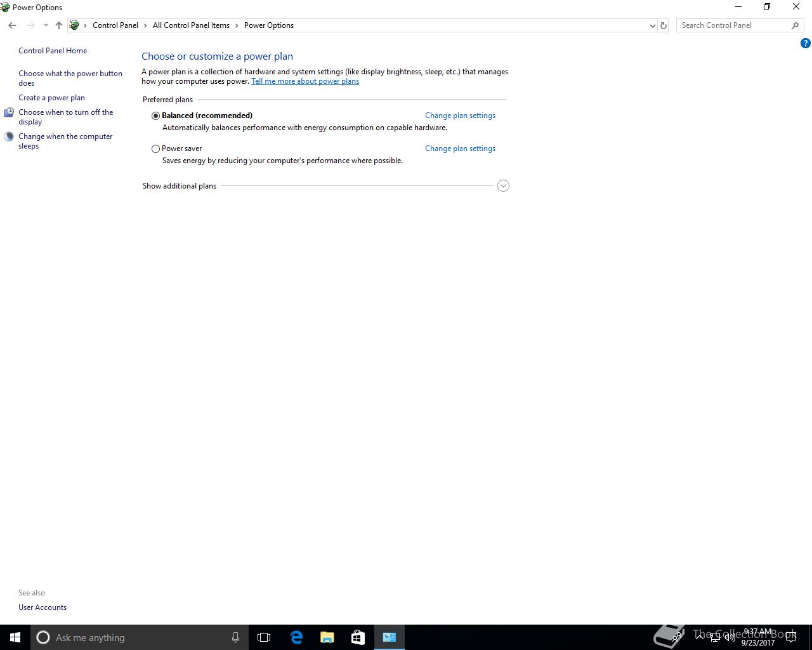Open Windows Store from taskbar
The height and width of the screenshot is (650, 812).
[358, 637]
